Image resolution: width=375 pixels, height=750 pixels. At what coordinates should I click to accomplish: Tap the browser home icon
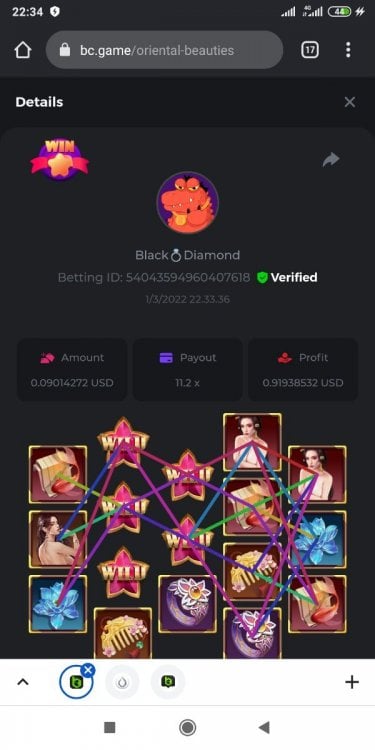(x=23, y=50)
